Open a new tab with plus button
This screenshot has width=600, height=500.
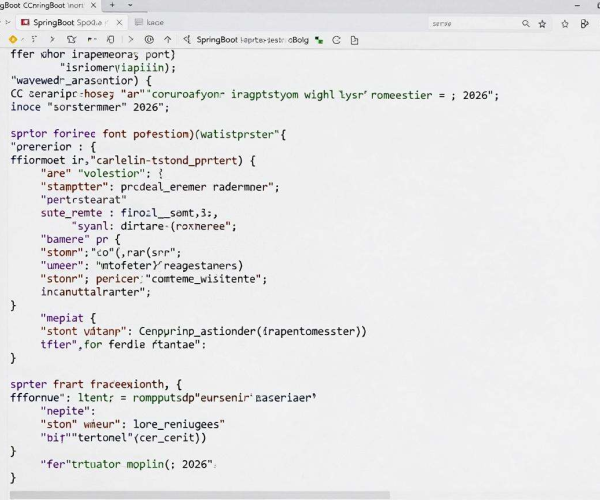[x=112, y=5]
